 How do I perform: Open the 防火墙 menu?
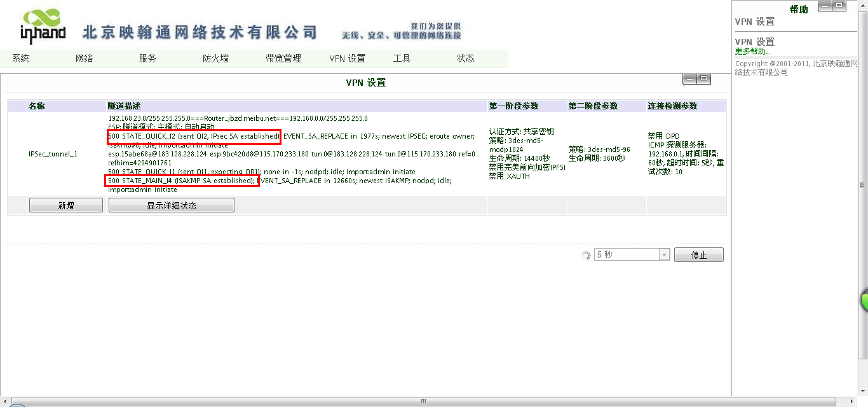(215, 59)
